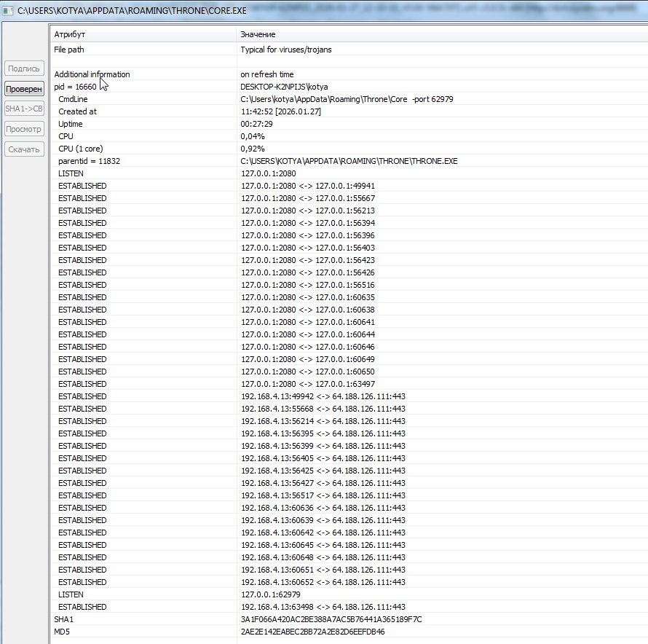The image size is (648, 644).
Task: Click the Проверен button
Action: (24, 89)
